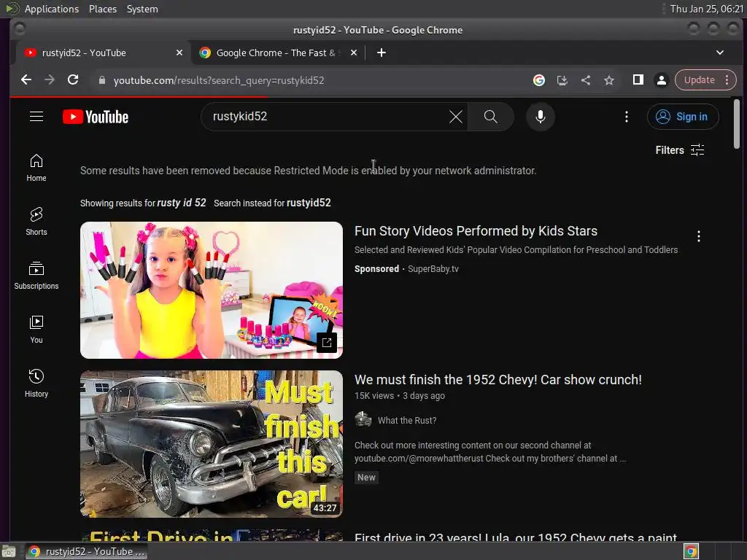This screenshot has height=560, width=747.
Task: Click the external link icon on ad thumbnail
Action: 327,343
